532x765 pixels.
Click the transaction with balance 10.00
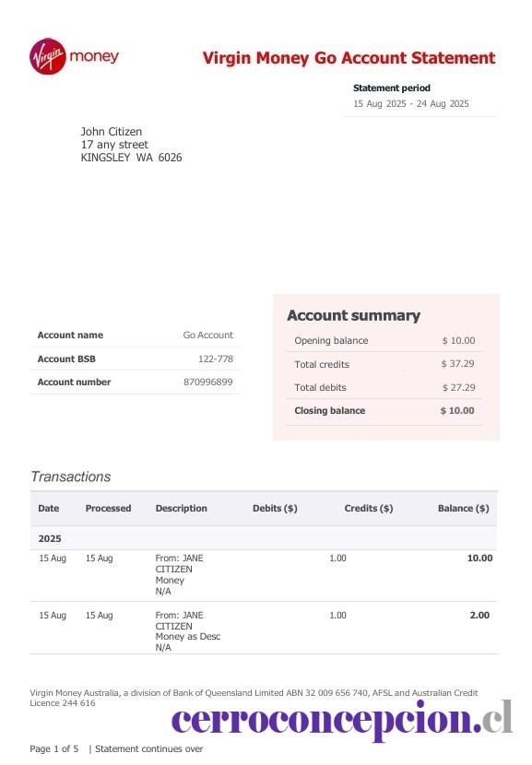264,575
